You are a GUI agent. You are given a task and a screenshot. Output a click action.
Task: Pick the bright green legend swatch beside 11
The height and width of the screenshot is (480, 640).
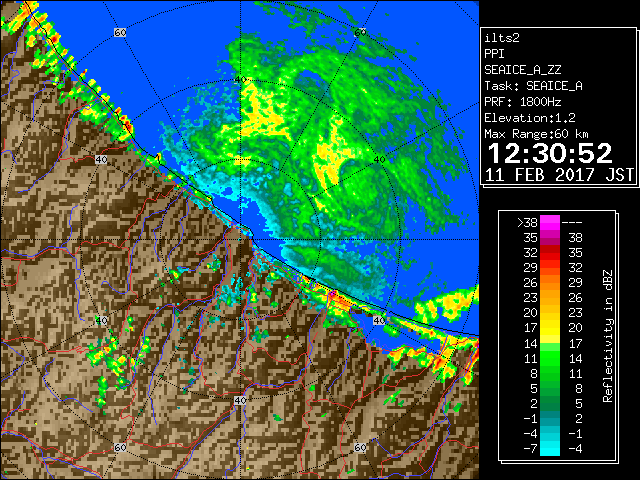click(x=550, y=358)
